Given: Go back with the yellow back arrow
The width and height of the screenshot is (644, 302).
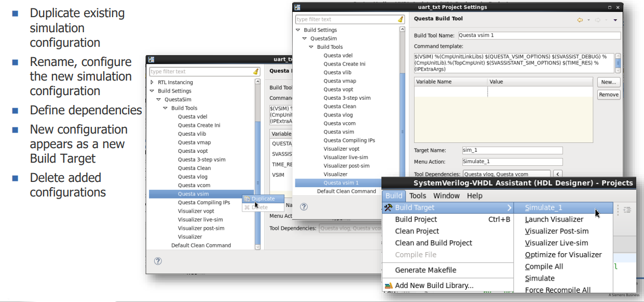Looking at the screenshot, I should pos(580,20).
